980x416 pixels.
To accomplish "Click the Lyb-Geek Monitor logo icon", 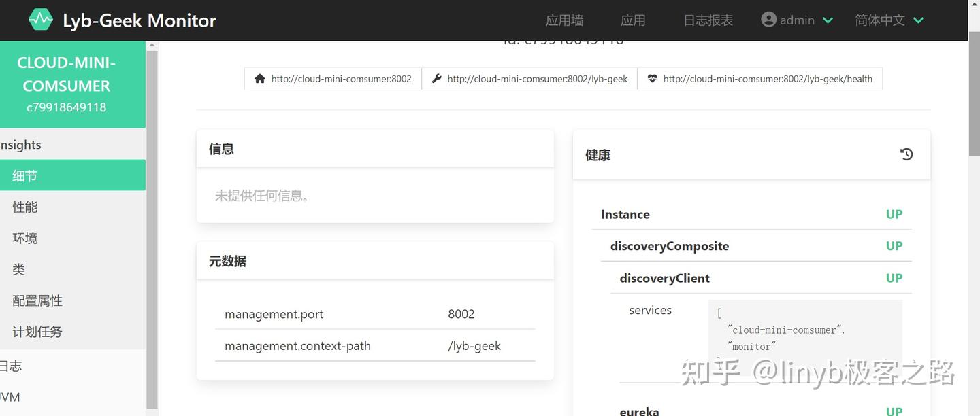I will [x=41, y=19].
